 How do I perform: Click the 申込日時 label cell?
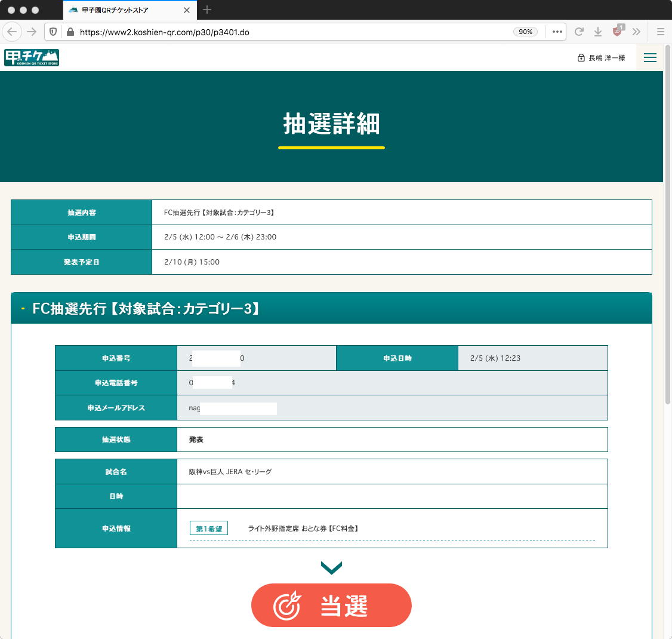click(x=397, y=358)
